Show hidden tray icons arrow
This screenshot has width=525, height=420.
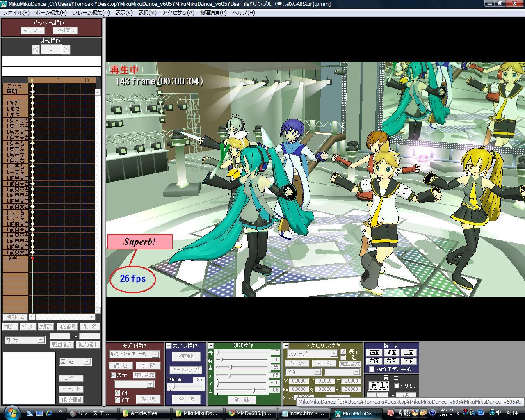click(x=458, y=413)
